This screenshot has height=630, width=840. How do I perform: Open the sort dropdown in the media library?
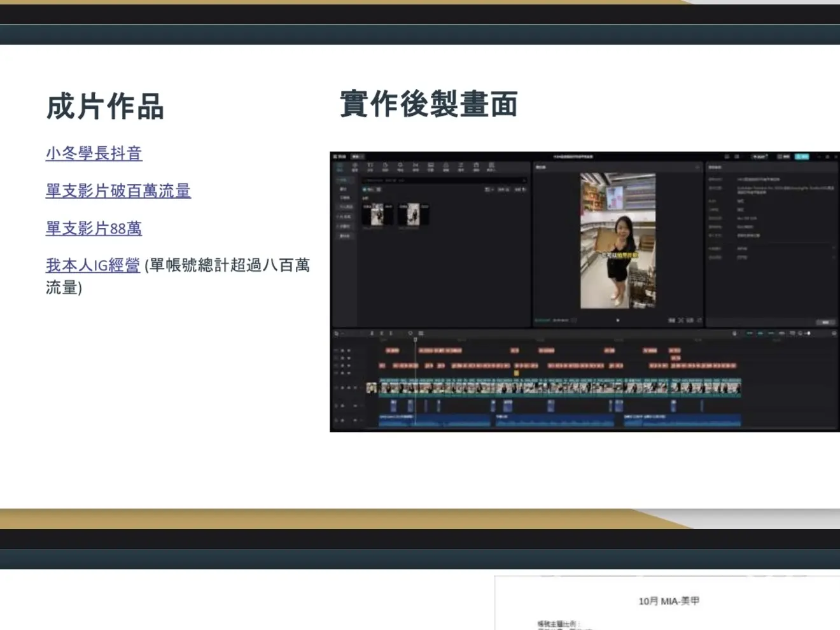coord(489,190)
